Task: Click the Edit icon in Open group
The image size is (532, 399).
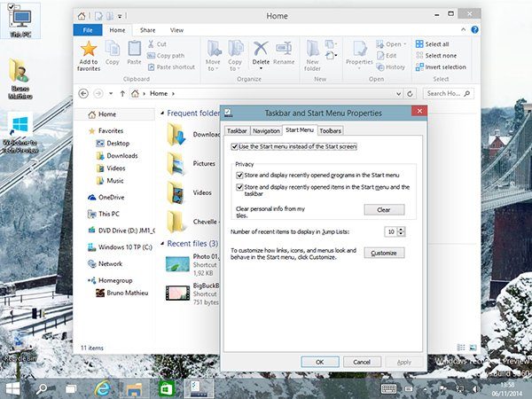Action: (387, 56)
